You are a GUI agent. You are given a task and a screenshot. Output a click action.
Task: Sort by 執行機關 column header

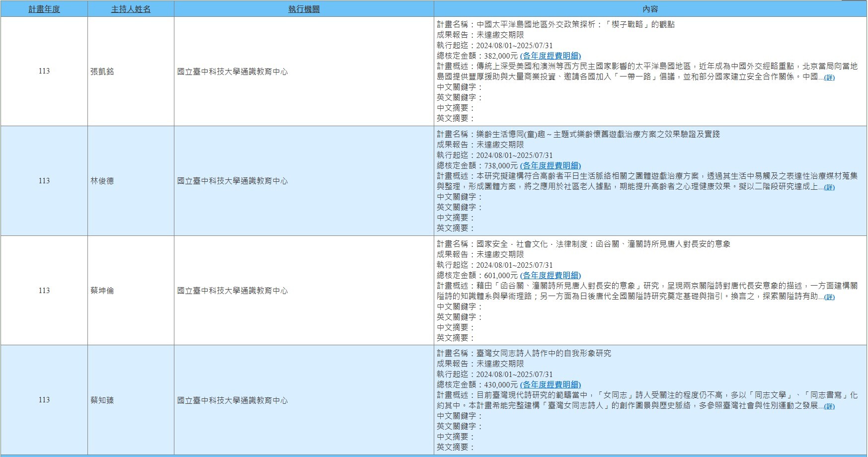click(x=304, y=9)
